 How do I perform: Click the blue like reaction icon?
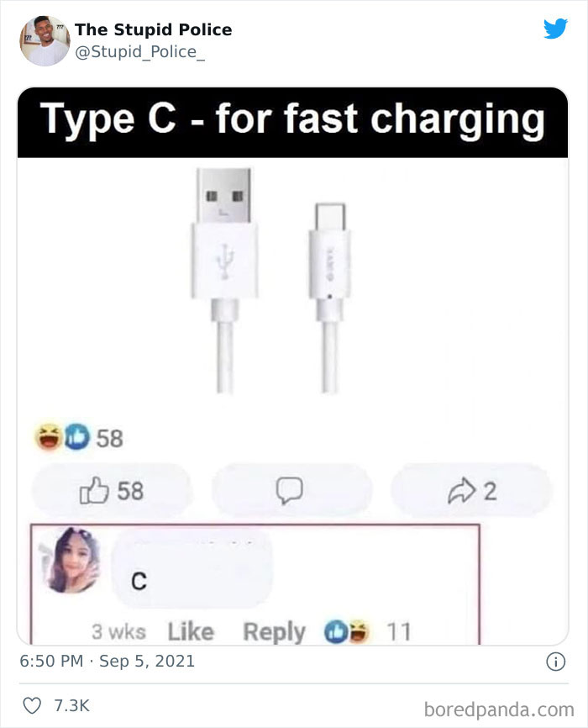tap(76, 437)
